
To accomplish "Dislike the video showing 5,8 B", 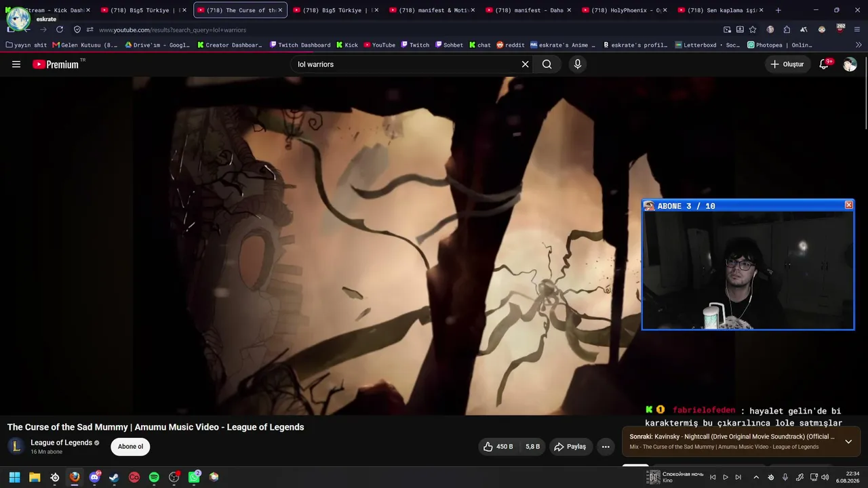I will point(532,447).
